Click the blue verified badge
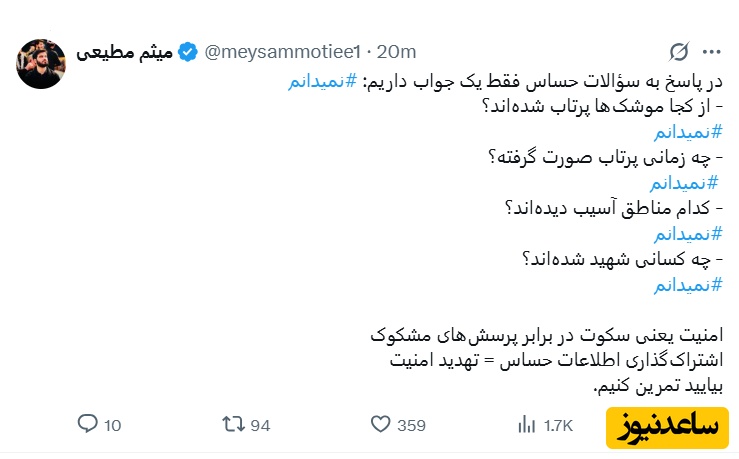 coord(189,51)
